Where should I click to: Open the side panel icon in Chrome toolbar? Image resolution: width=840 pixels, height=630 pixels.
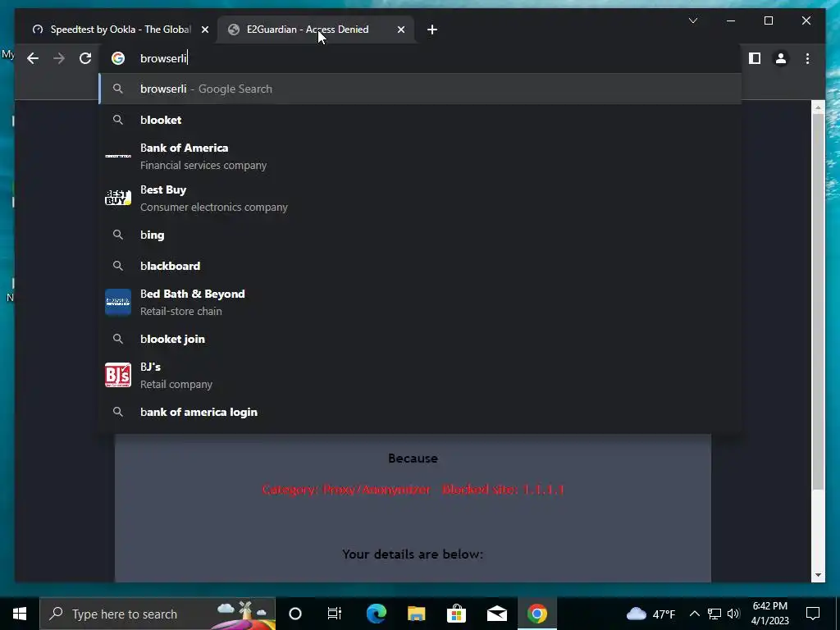tap(755, 58)
